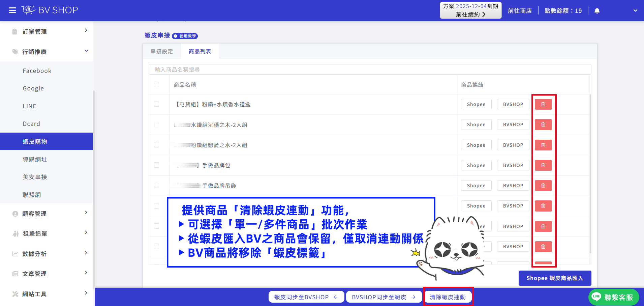
Task: Switch to the 串接設定 tab
Action: coord(162,51)
